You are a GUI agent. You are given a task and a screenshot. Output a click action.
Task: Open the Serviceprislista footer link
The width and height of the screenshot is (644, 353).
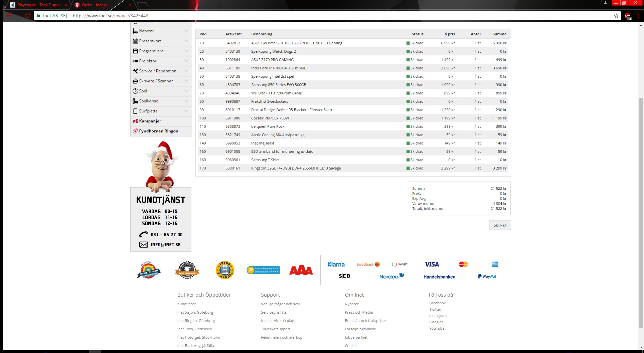[274, 312]
